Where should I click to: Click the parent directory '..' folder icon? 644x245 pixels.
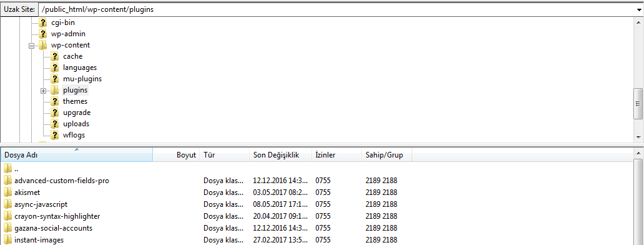[8, 168]
